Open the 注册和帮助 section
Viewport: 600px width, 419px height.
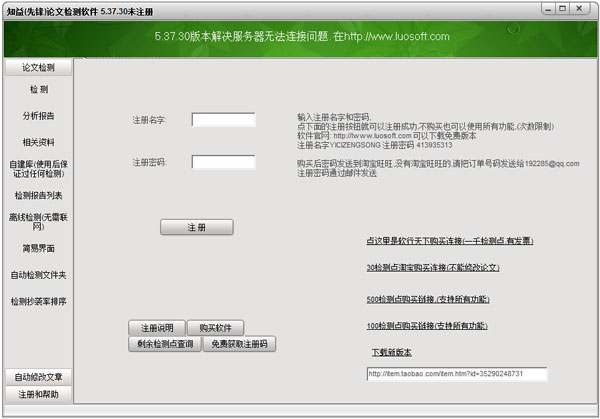click(x=38, y=394)
